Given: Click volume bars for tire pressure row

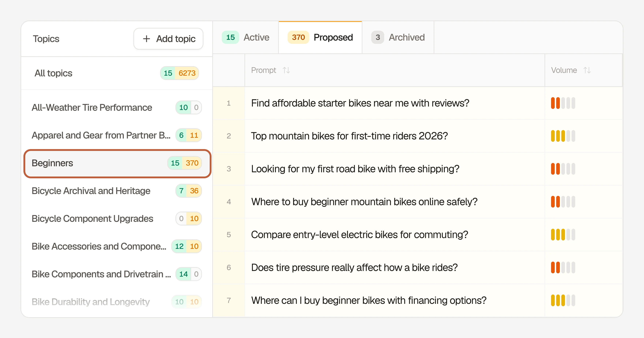Looking at the screenshot, I should 563,268.
